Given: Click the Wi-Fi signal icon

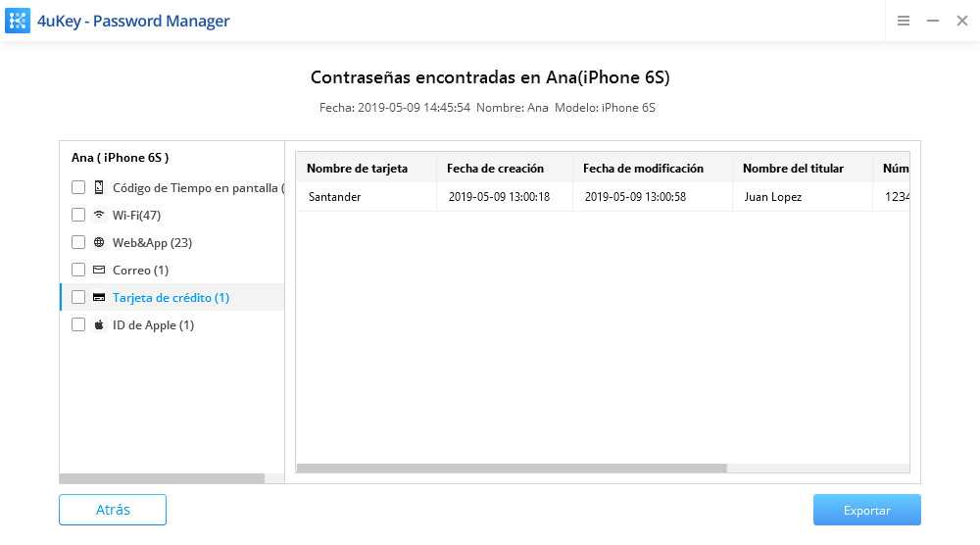Looking at the screenshot, I should coord(99,215).
